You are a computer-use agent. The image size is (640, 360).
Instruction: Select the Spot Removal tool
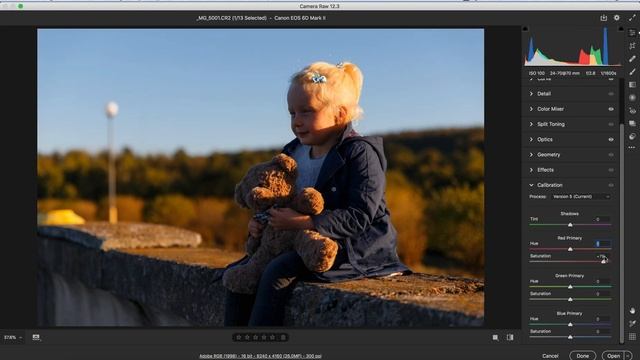(632, 59)
